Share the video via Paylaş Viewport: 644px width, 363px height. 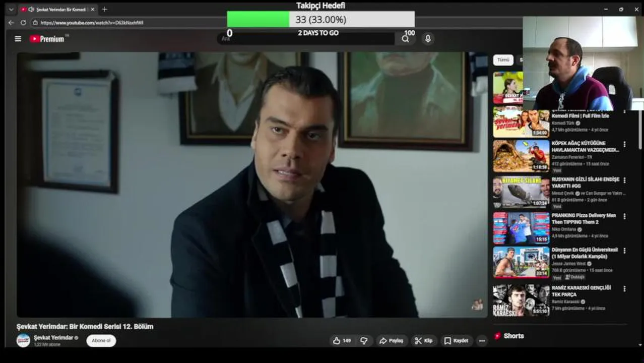[392, 341]
